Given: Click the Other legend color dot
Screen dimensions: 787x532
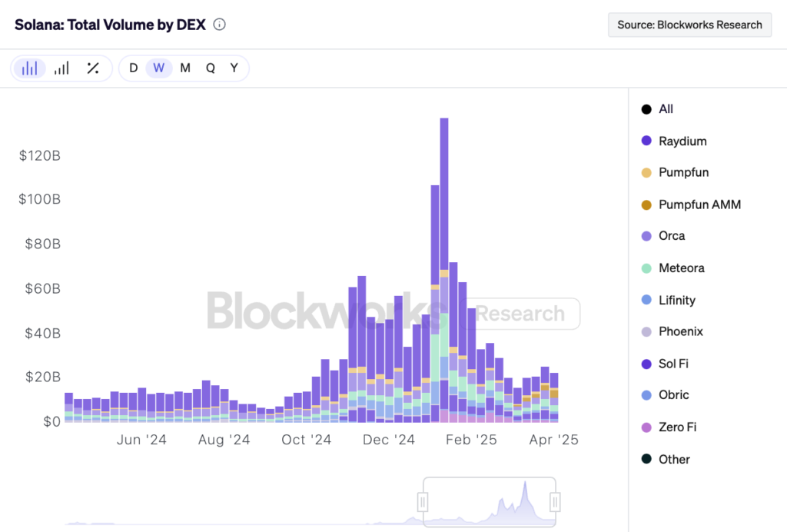Looking at the screenshot, I should [x=646, y=459].
